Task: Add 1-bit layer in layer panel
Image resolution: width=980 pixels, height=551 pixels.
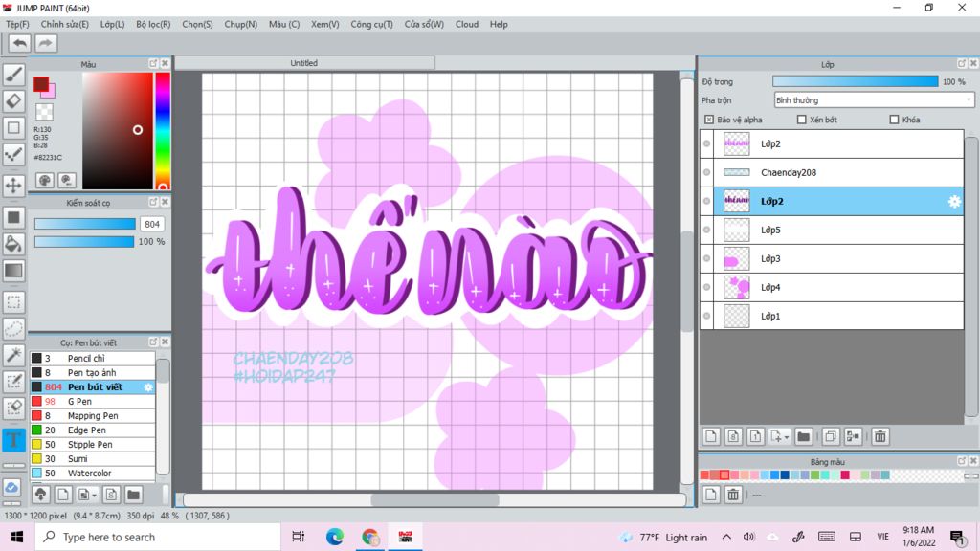Action: (755, 436)
